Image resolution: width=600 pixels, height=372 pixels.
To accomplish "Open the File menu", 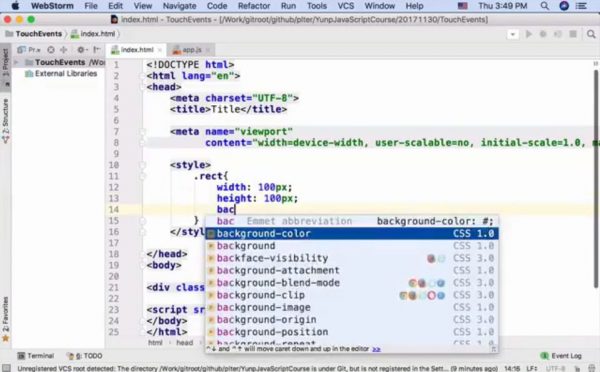I will [91, 6].
